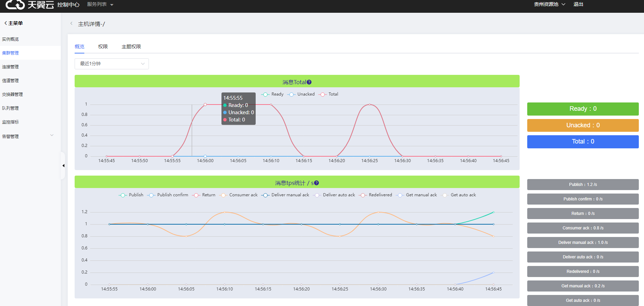Viewport: 644px width, 306px height.
Task: Switch to the 主题权限 tab
Action: [131, 47]
